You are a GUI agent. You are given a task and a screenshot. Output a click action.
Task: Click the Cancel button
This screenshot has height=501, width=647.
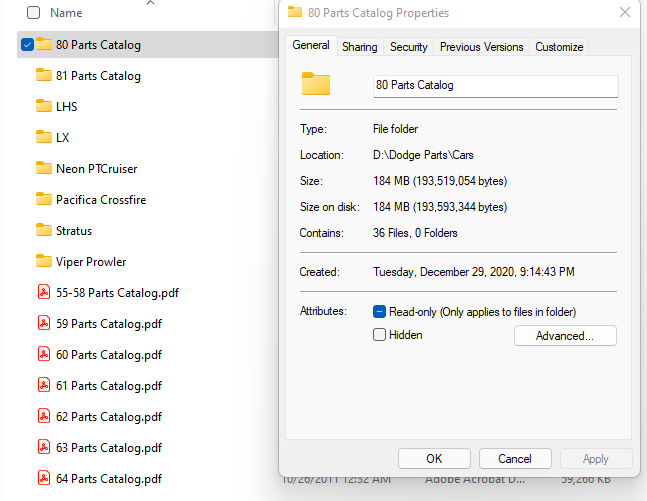515,458
